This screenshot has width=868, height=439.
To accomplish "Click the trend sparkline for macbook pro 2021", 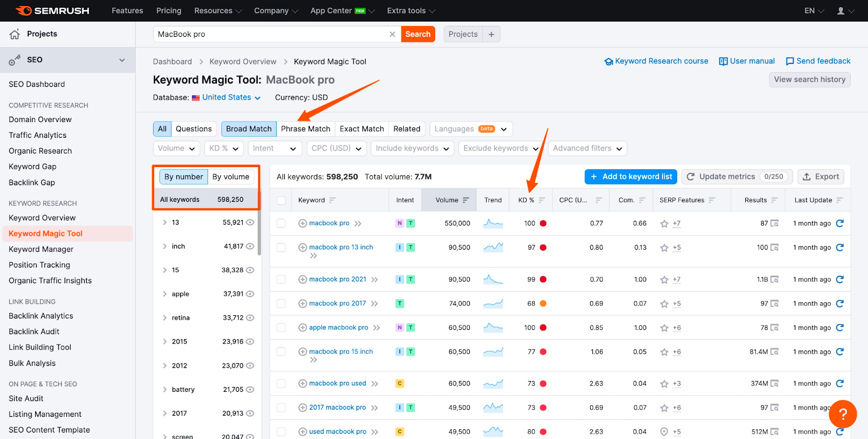I will 493,279.
